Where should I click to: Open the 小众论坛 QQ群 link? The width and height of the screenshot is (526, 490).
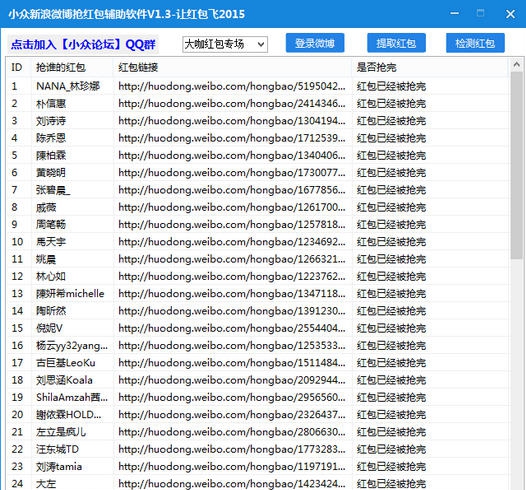[x=83, y=44]
